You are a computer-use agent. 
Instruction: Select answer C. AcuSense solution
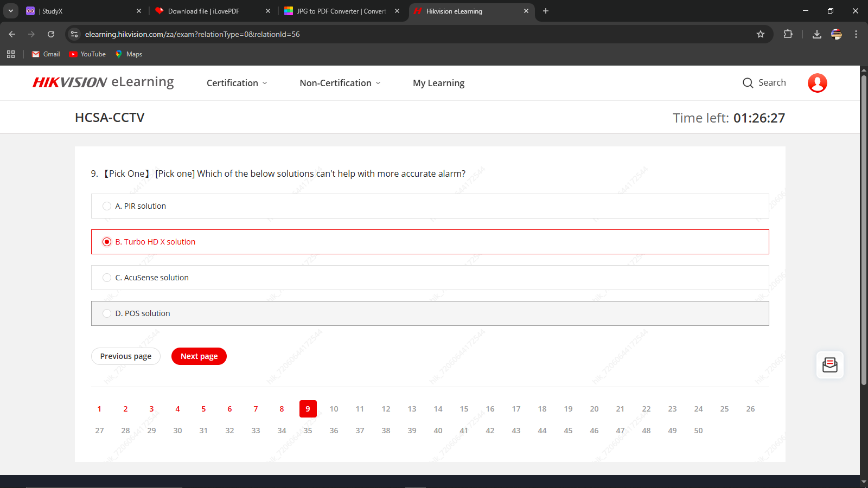[x=430, y=278]
